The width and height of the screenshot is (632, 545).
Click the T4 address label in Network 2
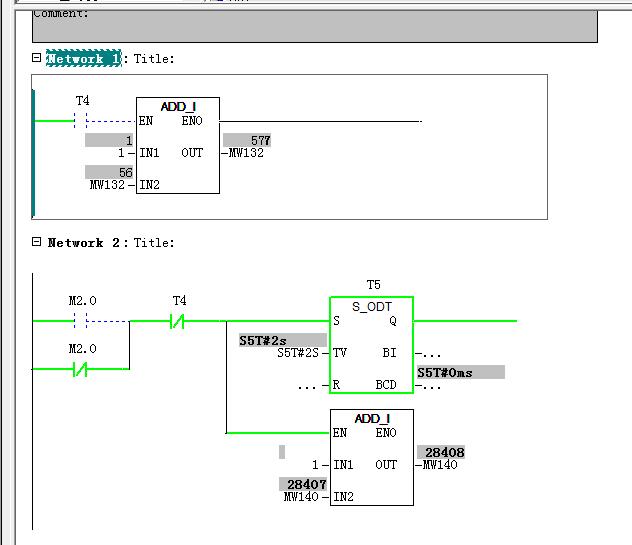click(x=179, y=301)
